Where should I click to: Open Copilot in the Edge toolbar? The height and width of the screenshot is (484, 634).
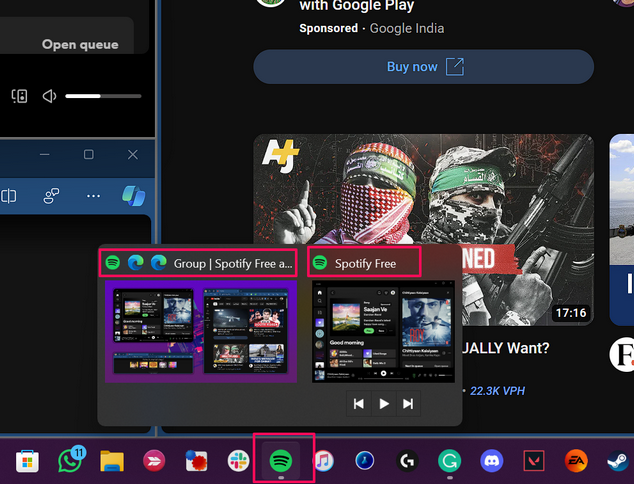pyautogui.click(x=133, y=195)
